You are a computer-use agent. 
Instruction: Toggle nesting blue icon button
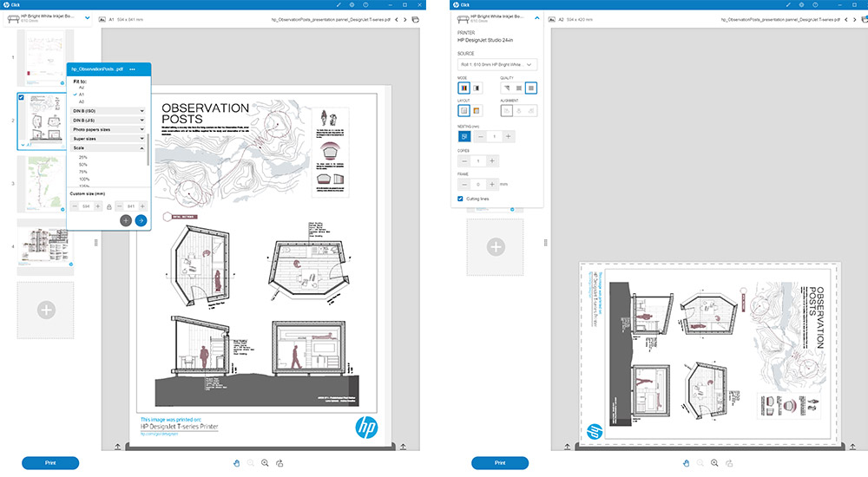(464, 136)
